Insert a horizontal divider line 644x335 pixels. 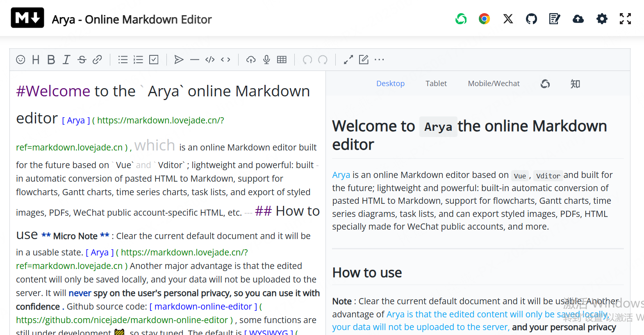(195, 60)
